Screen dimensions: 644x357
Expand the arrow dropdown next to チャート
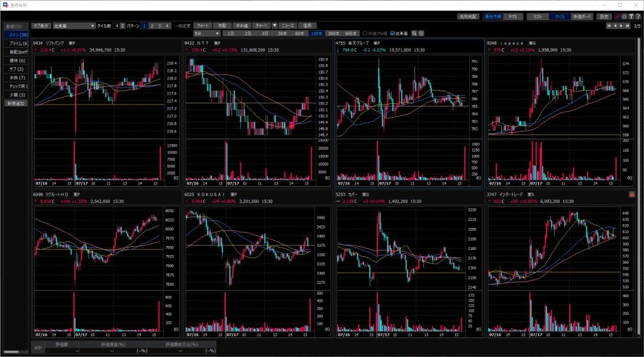click(x=275, y=26)
